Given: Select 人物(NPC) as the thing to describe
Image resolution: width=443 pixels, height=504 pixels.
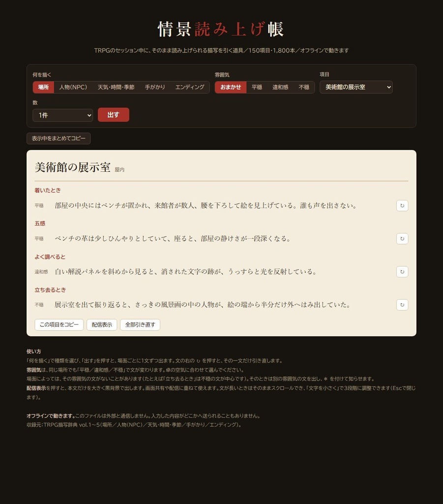Looking at the screenshot, I should [x=73, y=87].
